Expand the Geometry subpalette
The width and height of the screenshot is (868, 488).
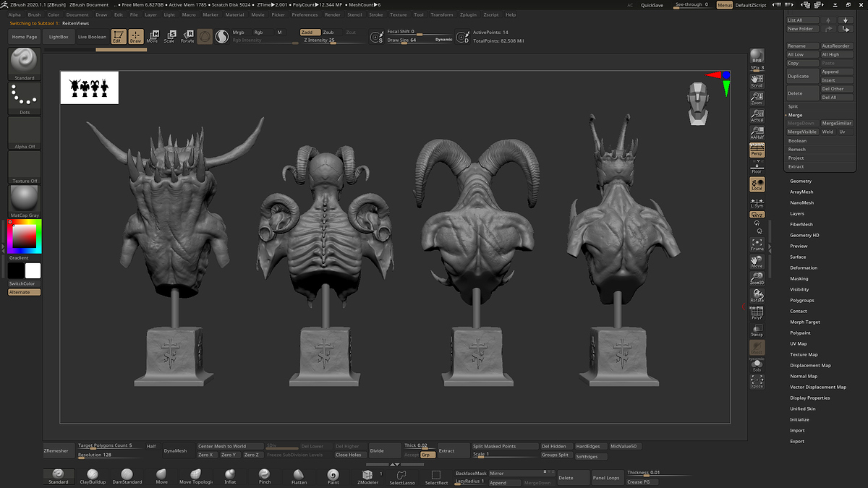[x=801, y=181]
